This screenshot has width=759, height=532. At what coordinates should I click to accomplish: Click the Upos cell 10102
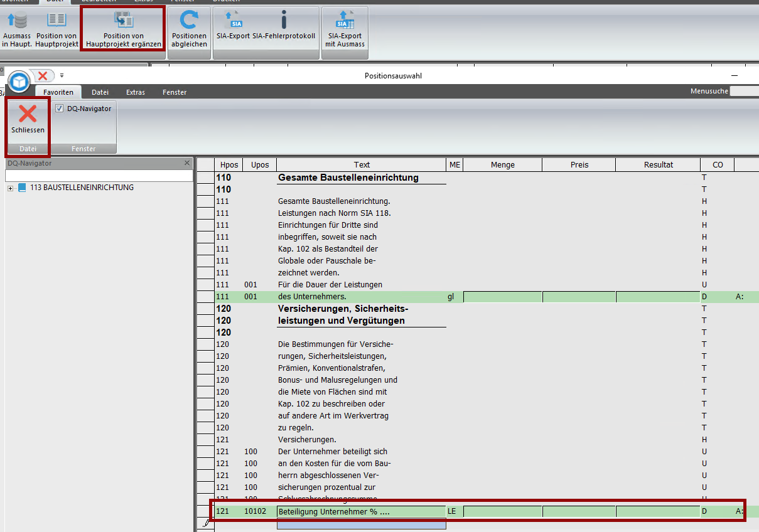coord(260,511)
